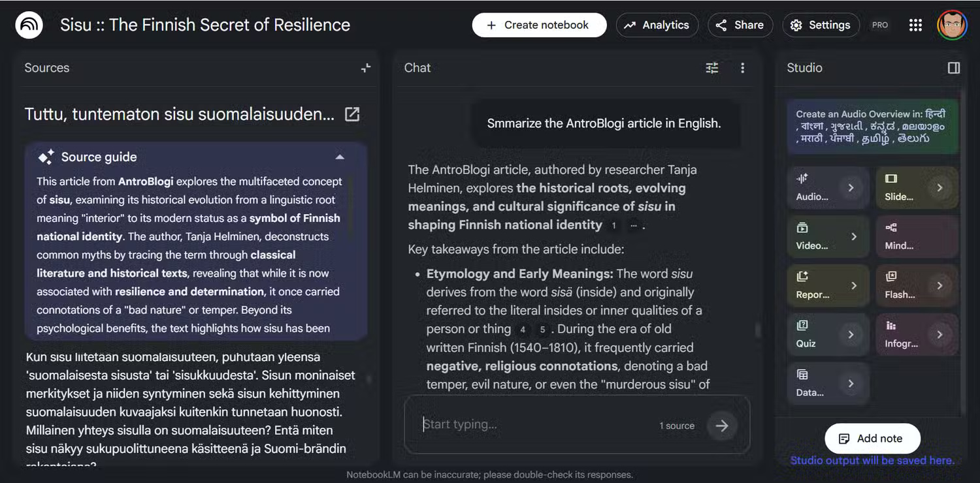The image size is (980, 483).
Task: Expand options arrow on the Audio card
Action: [x=851, y=188]
